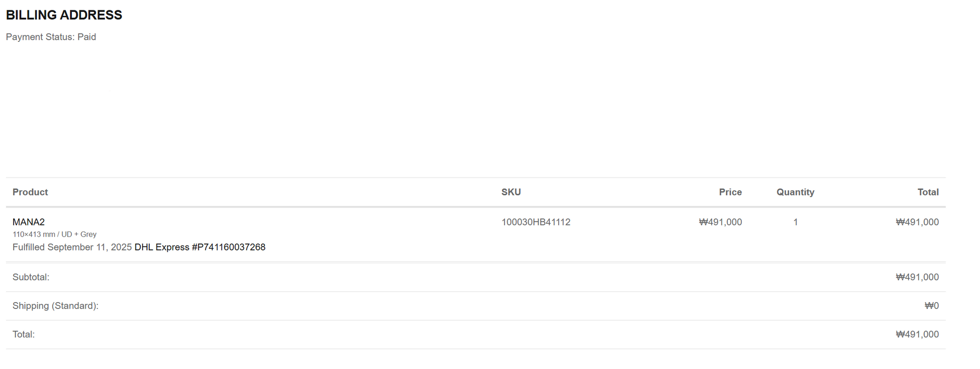This screenshot has height=369, width=980.
Task: Click the Payment Status: Paid text
Action: pyautogui.click(x=51, y=37)
